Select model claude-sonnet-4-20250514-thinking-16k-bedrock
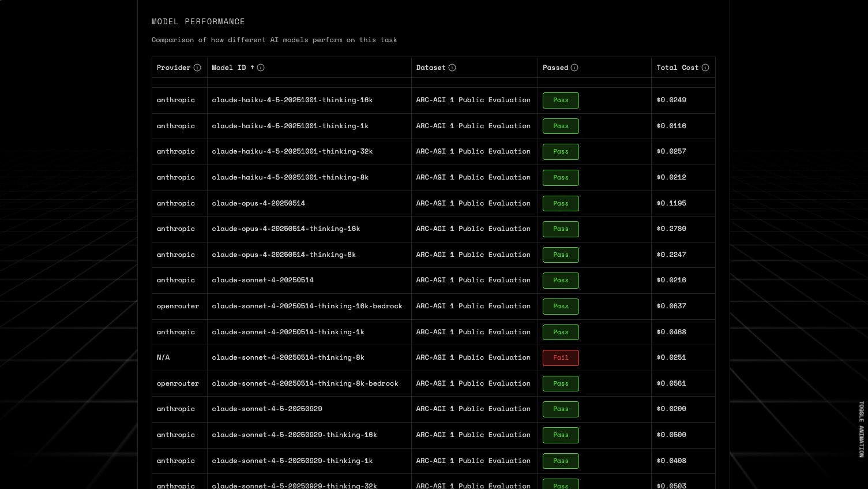 tap(307, 306)
